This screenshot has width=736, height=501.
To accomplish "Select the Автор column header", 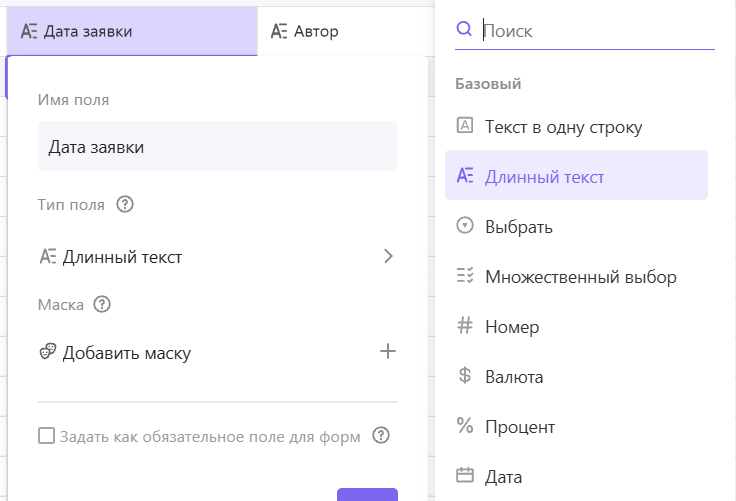I will tap(346, 31).
